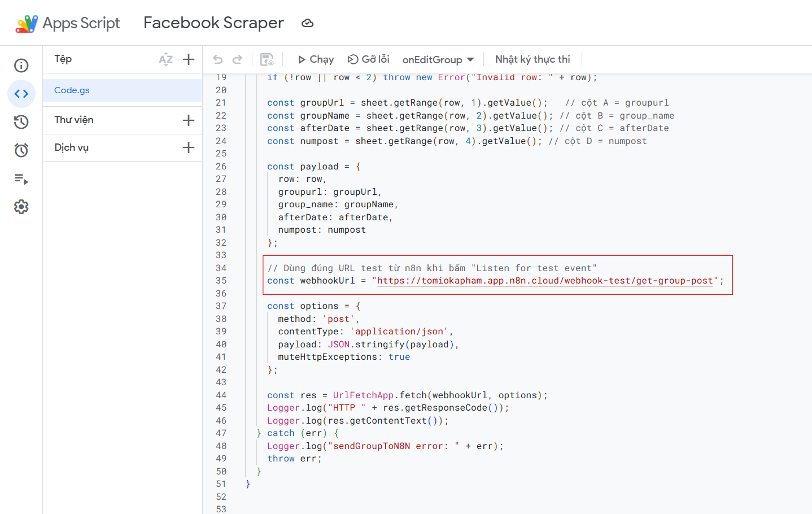Open the Editor code icon in sidebar
Viewport: 812px width, 514px height.
(x=21, y=94)
